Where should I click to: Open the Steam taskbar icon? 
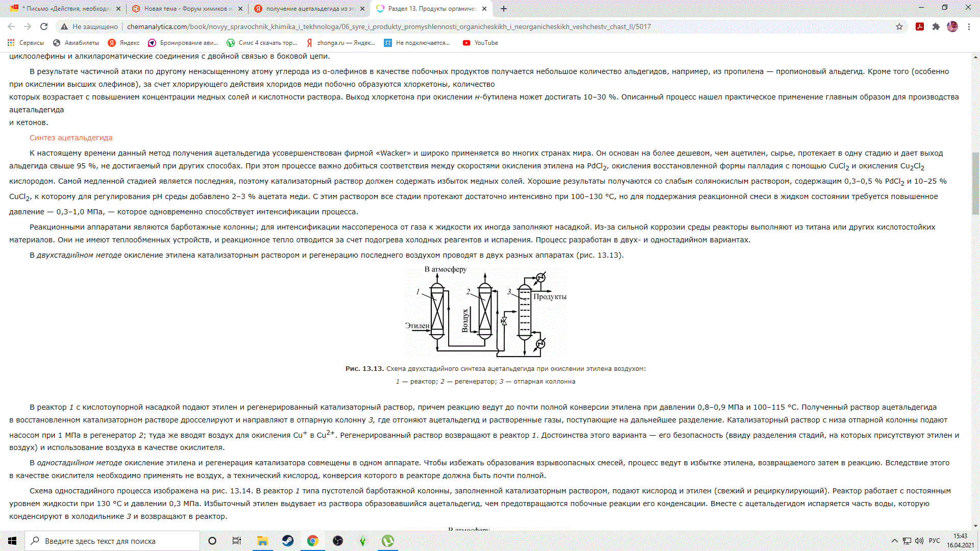(x=288, y=541)
